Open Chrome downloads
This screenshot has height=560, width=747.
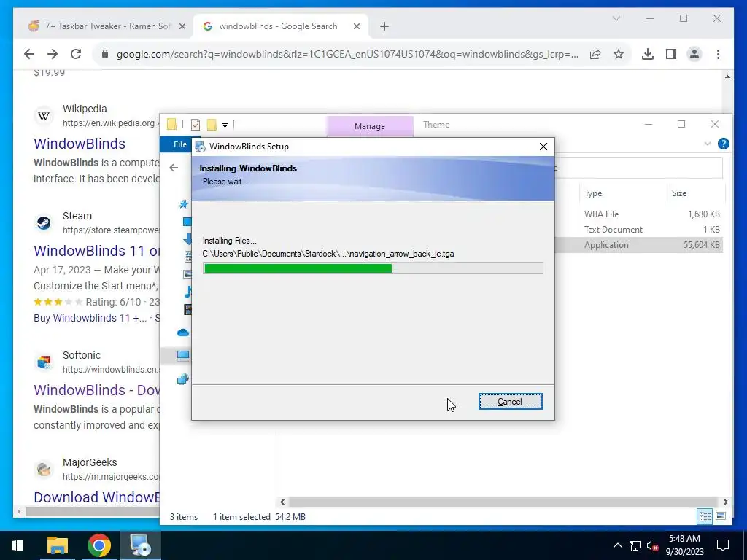pyautogui.click(x=648, y=54)
